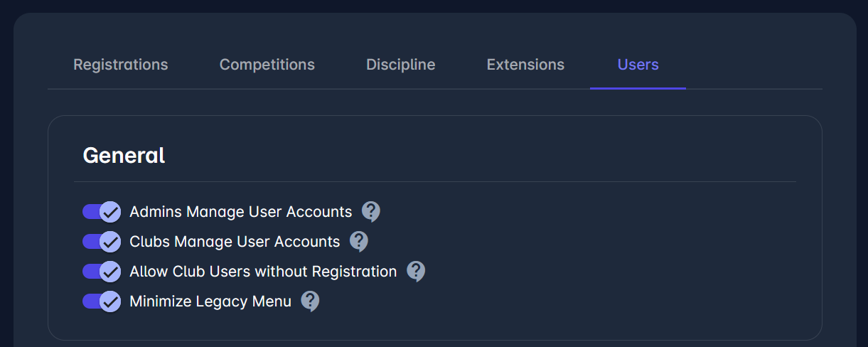Viewport: 868px width, 347px height.
Task: Open the Competitions tab
Action: coord(267,65)
